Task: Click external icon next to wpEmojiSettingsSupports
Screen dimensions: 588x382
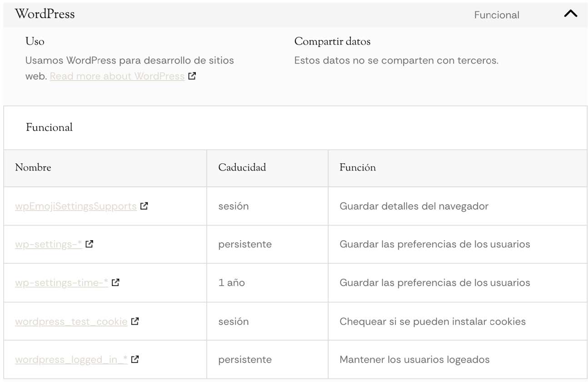Action: pos(144,206)
